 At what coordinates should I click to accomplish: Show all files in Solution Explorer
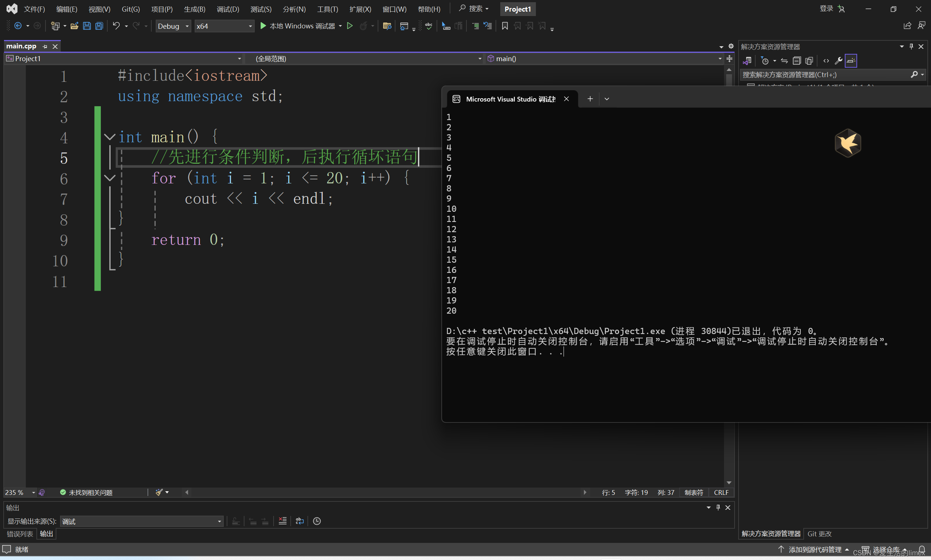[x=809, y=60]
